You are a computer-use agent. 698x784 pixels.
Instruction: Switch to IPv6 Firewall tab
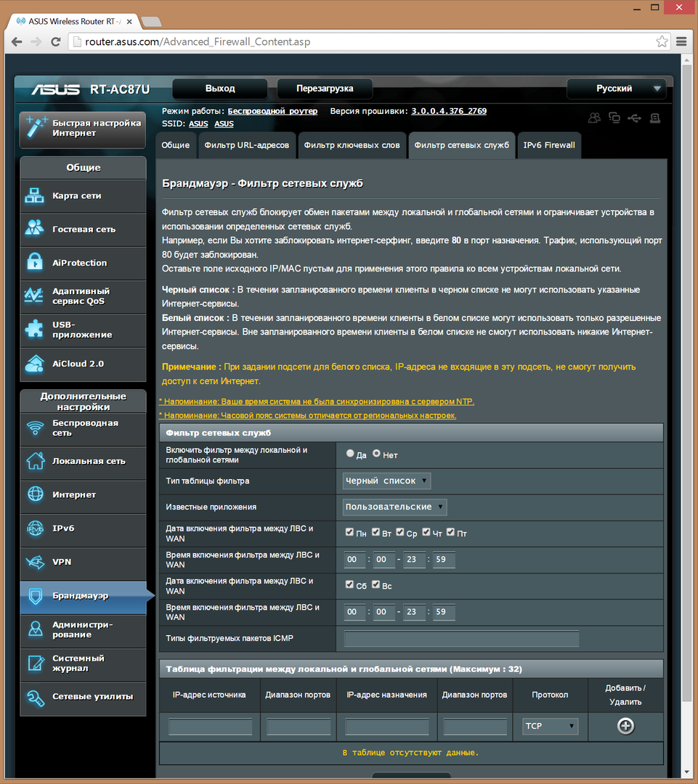tap(549, 145)
